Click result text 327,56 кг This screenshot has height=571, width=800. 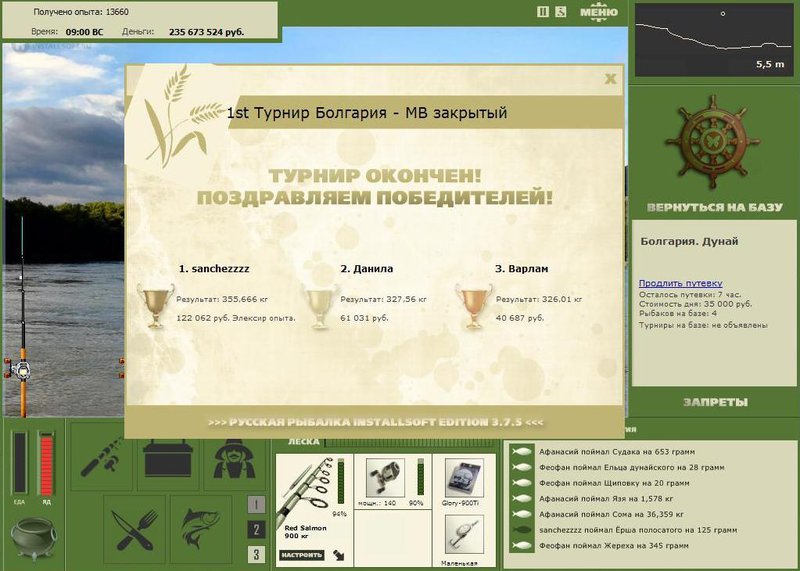click(x=384, y=300)
